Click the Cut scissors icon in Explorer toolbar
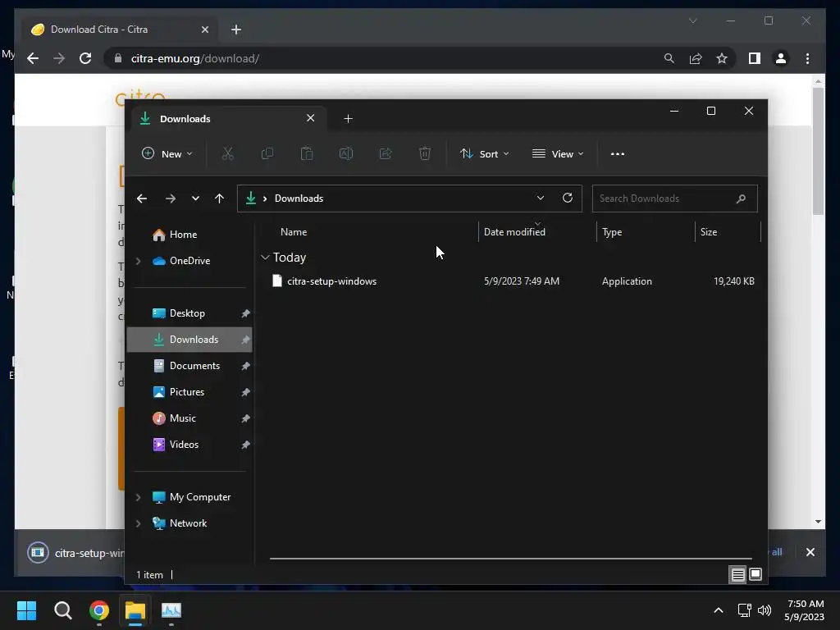Viewport: 840px width, 630px height. [228, 153]
